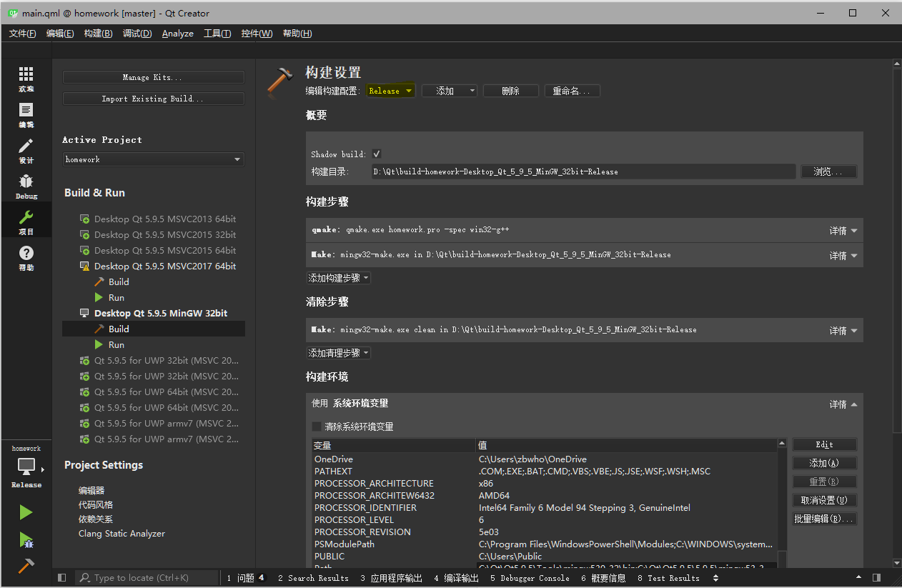The height and width of the screenshot is (588, 902).
Task: Open the Active Project homework combo box
Action: pyautogui.click(x=153, y=159)
